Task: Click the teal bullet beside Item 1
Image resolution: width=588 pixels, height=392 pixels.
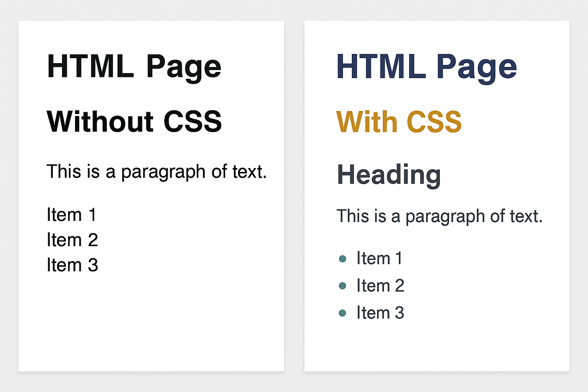Action: tap(343, 259)
